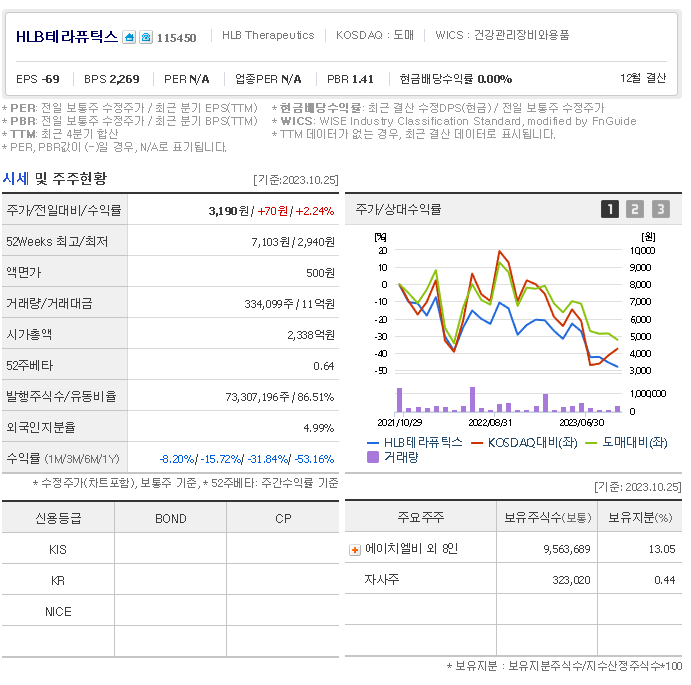Select the KIS credit rating row

coord(171,550)
